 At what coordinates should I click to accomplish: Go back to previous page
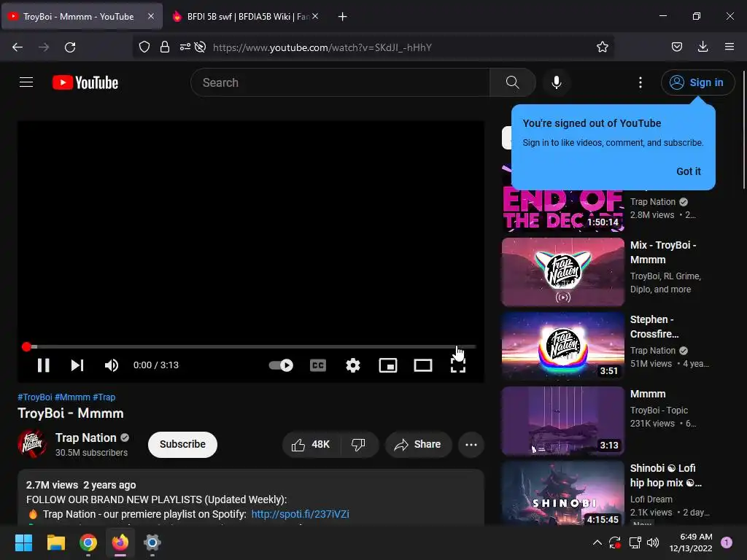tap(18, 47)
